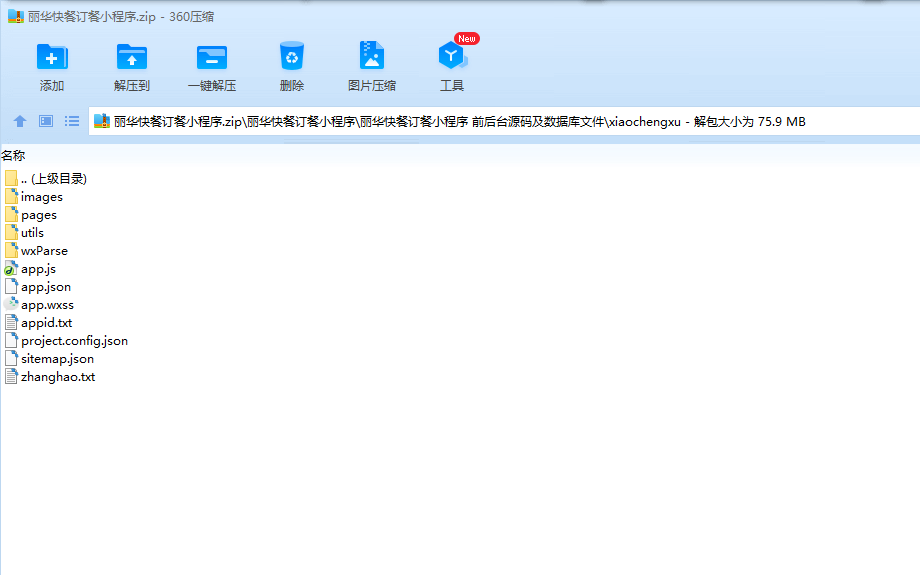Viewport: 920px width, 575px height.
Task: Click the archive icon in the path bar
Action: (x=102, y=121)
